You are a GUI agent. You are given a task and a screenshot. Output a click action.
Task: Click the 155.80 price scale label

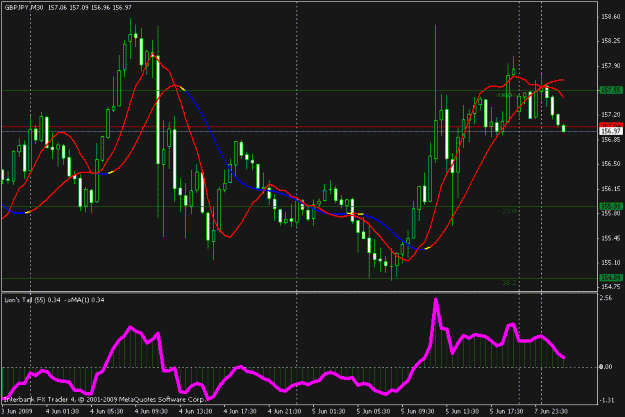[610, 213]
